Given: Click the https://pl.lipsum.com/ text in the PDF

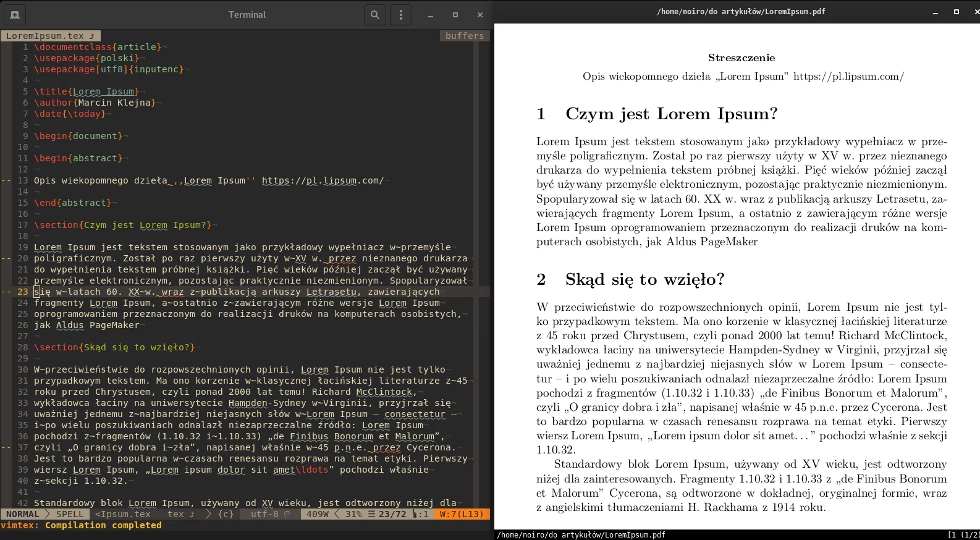Looking at the screenshot, I should [x=848, y=77].
